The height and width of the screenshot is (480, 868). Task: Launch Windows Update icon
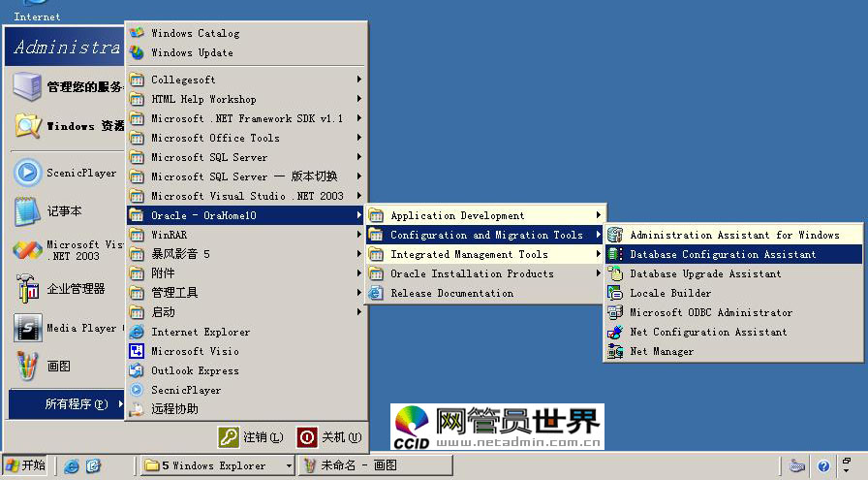click(137, 52)
